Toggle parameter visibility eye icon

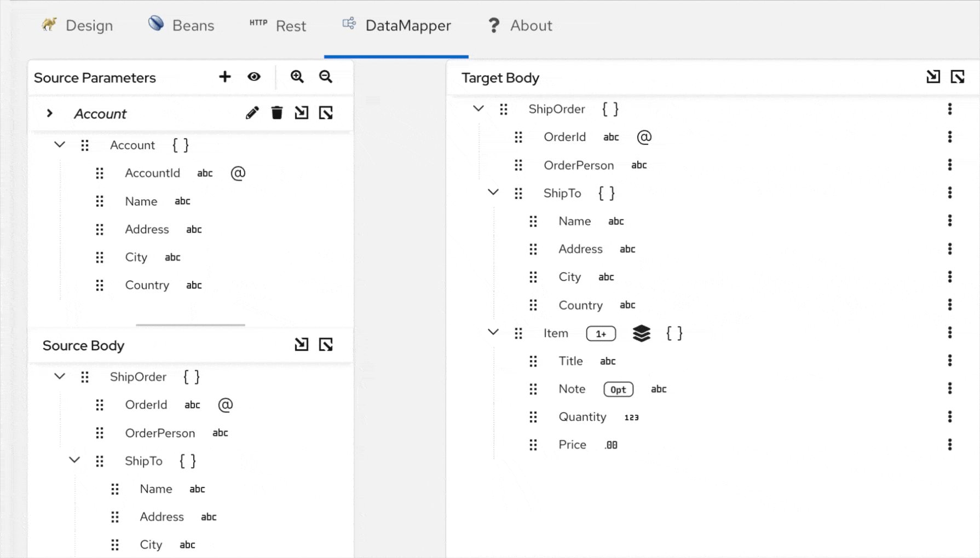(x=254, y=77)
